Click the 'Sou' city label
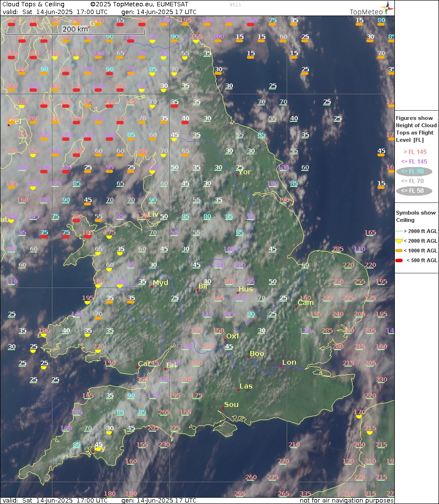The image size is (439, 504). pyautogui.click(x=231, y=404)
